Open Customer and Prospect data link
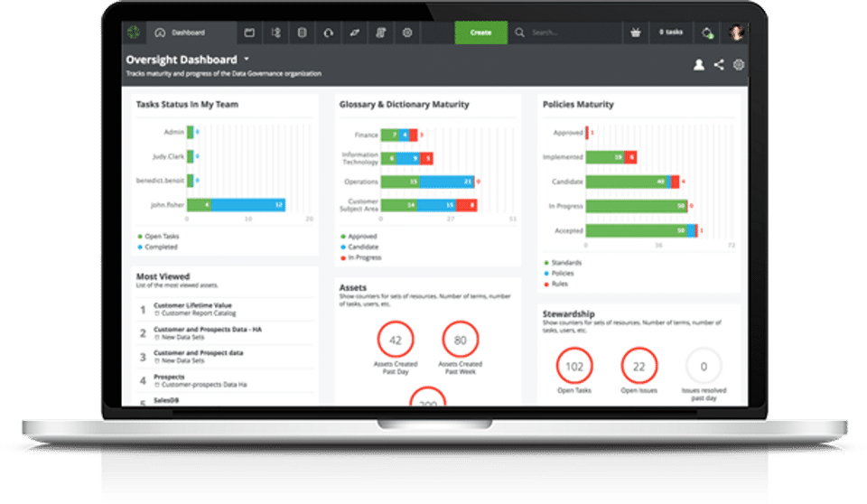 tap(198, 353)
